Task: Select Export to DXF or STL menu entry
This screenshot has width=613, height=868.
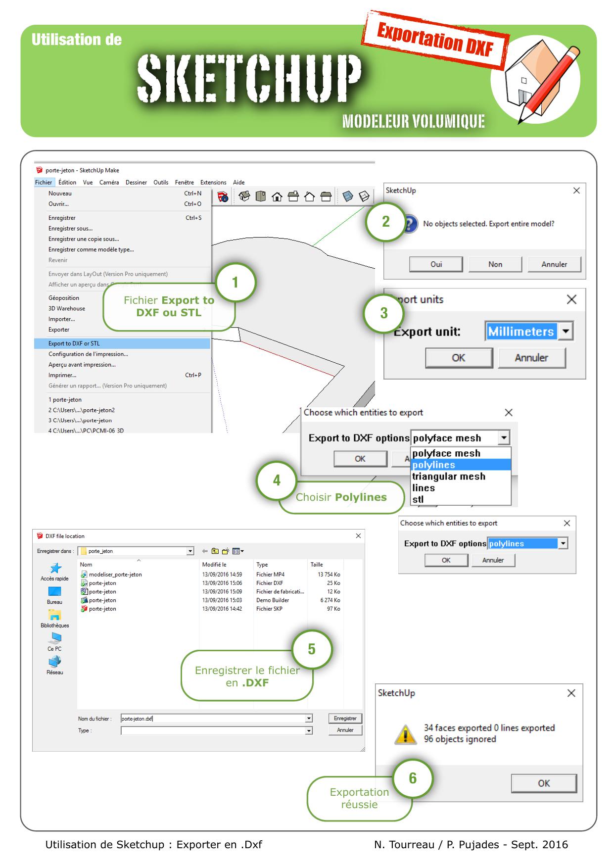Action: [74, 343]
